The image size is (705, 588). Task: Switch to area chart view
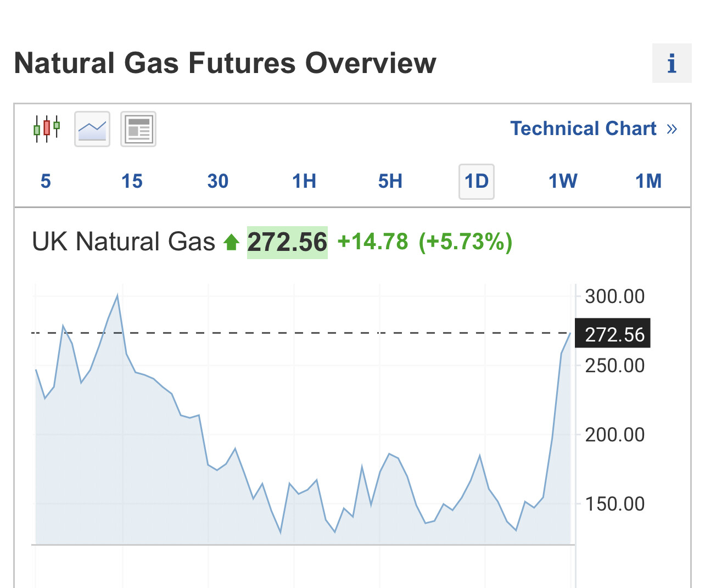coord(92,129)
